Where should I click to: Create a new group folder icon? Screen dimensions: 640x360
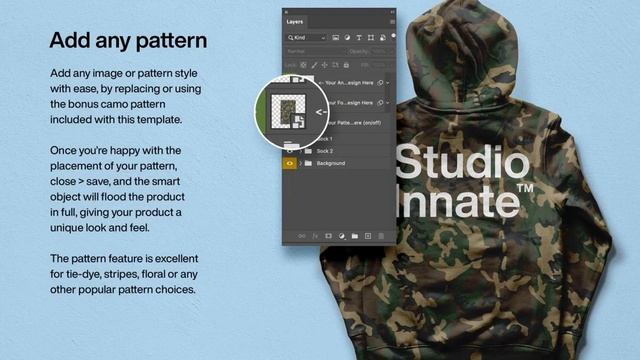point(355,236)
